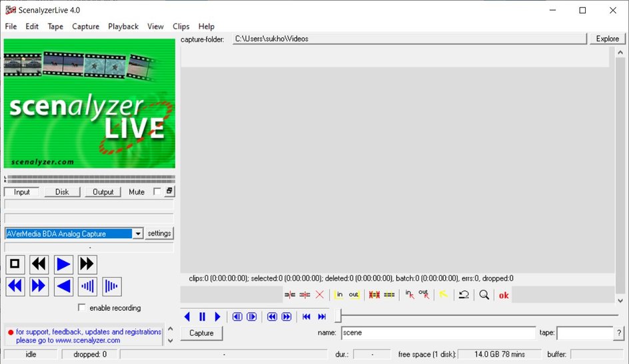Click the black tape fast-forward button
629x364 pixels.
click(x=87, y=264)
